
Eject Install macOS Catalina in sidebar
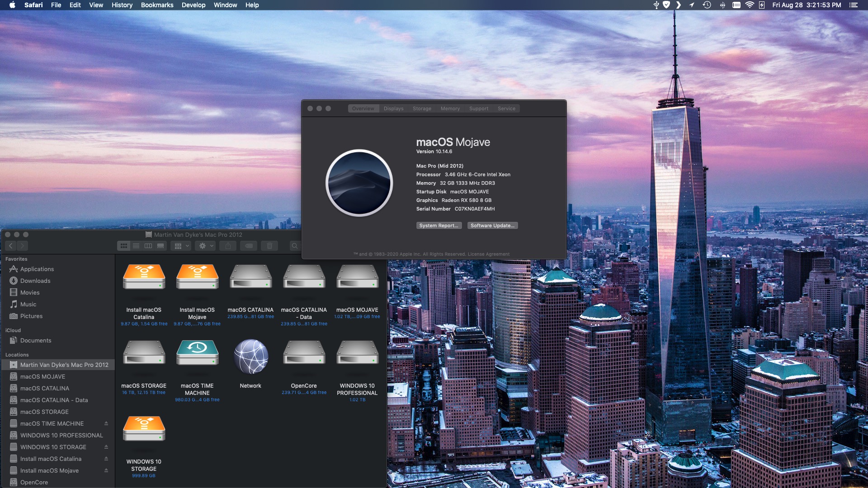106,459
